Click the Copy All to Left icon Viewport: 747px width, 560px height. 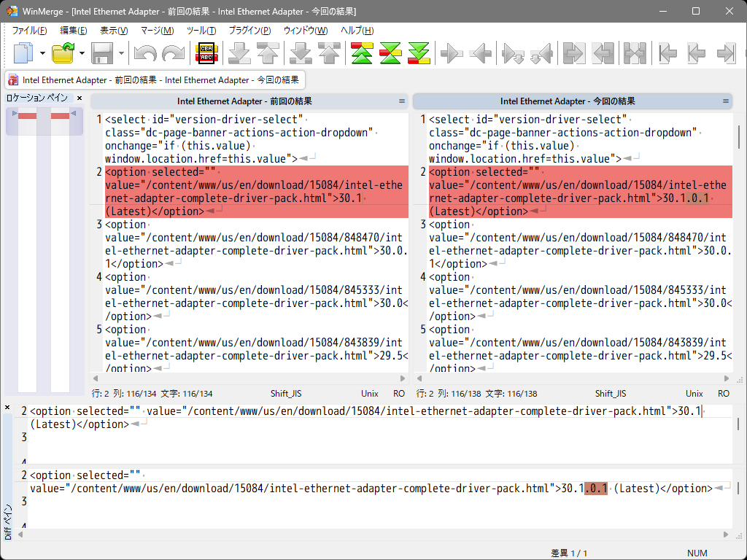pyautogui.click(x=603, y=52)
